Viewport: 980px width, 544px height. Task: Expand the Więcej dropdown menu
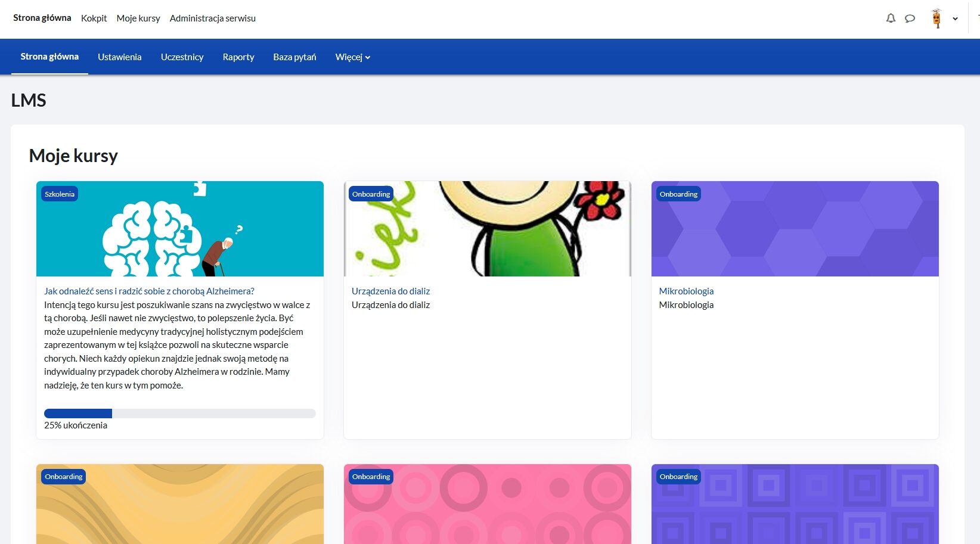[353, 57]
